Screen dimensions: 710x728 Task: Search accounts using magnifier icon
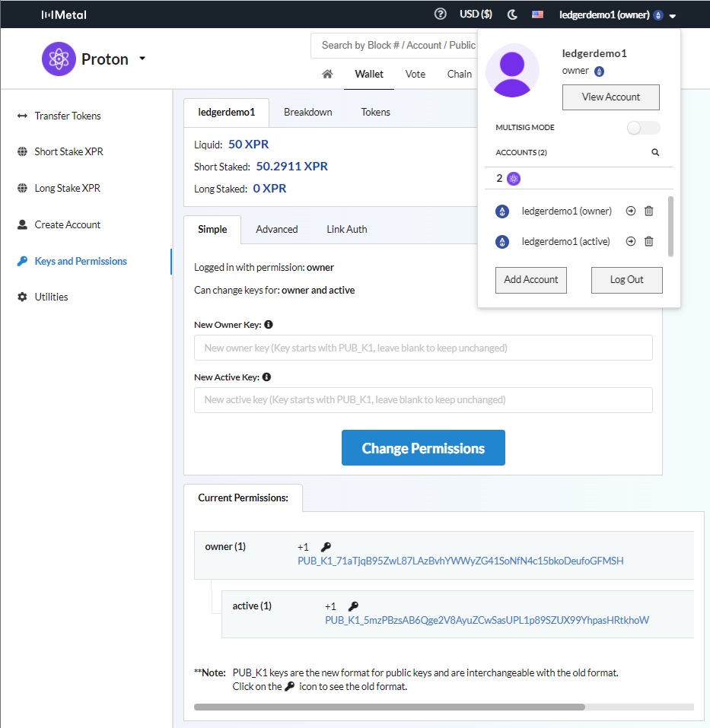click(x=655, y=152)
